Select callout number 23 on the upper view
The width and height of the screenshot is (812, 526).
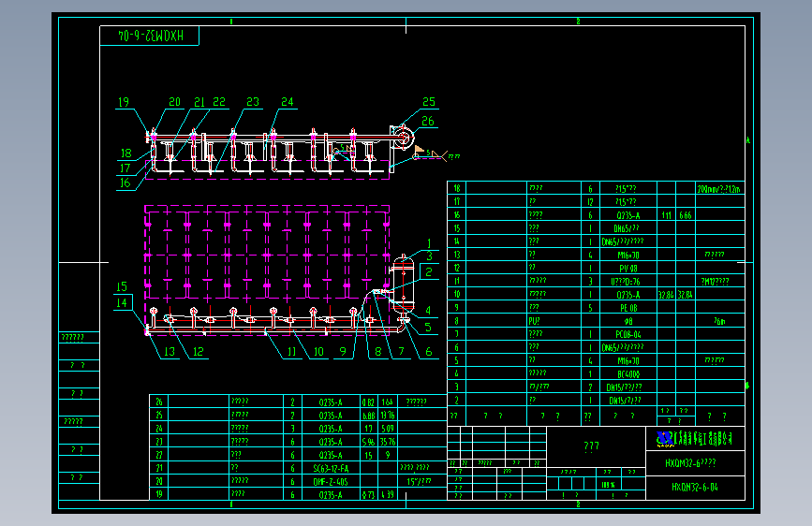(253, 102)
